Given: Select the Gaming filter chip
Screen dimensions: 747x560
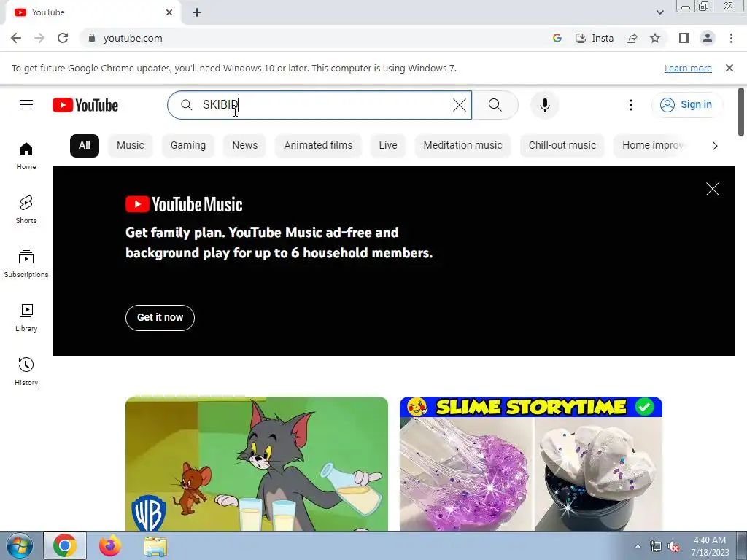Looking at the screenshot, I should click(x=188, y=146).
